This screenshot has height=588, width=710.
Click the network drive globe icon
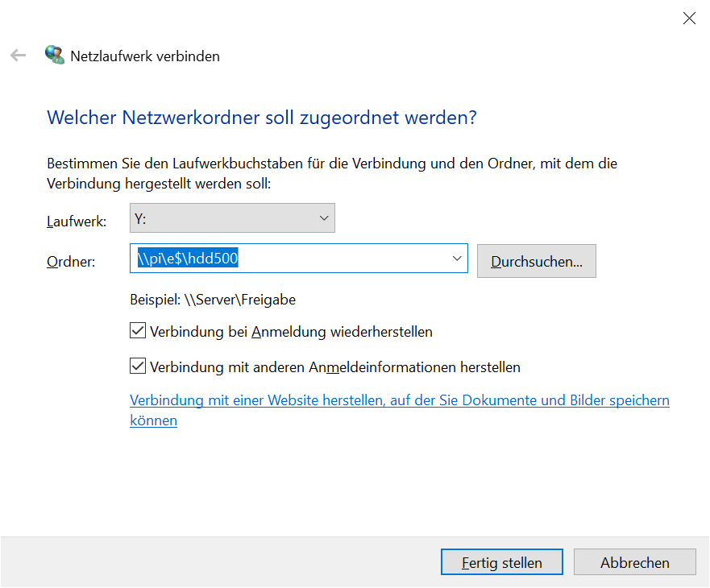click(x=54, y=55)
